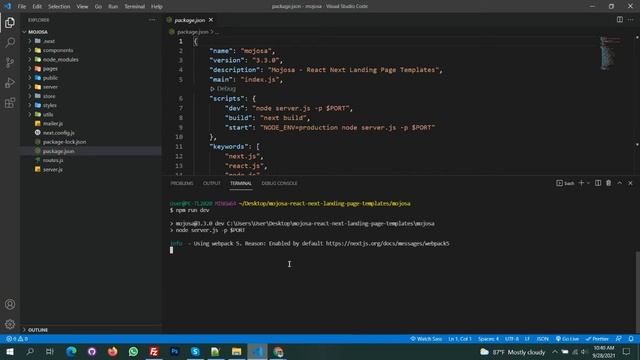Open FileZilla from the taskbar
This screenshot has height=360, width=640.
pyautogui.click(x=154, y=351)
